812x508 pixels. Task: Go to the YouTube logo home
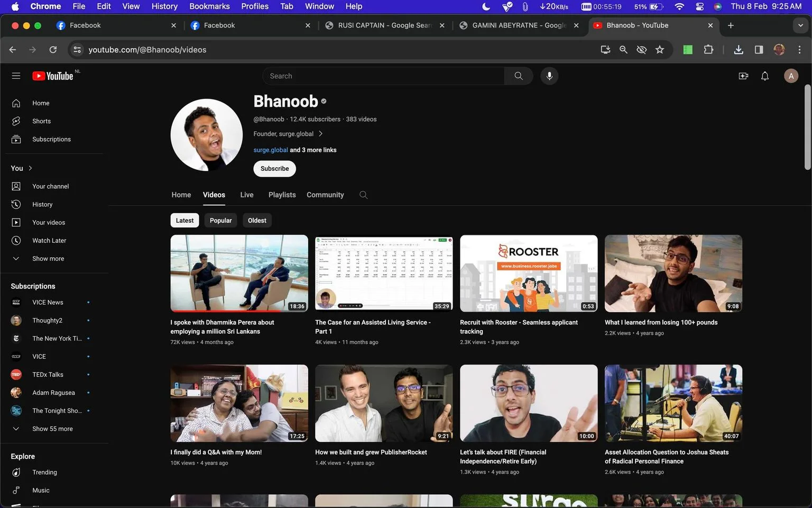pyautogui.click(x=53, y=76)
